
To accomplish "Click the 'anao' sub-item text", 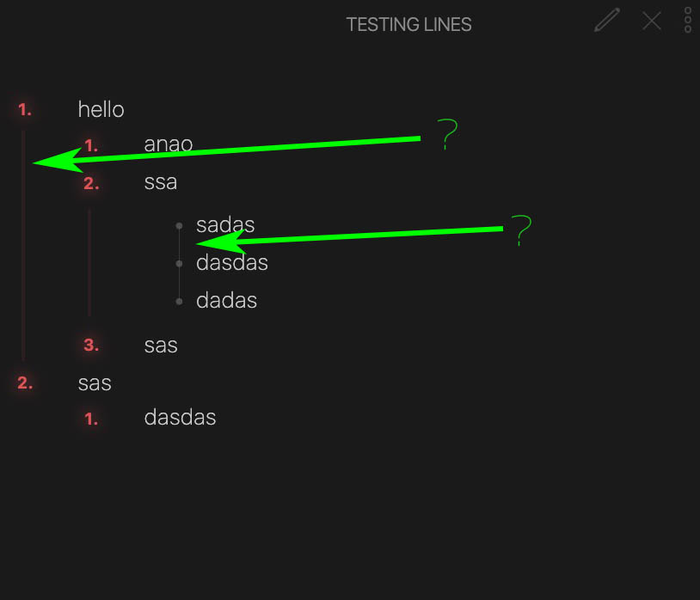I will pyautogui.click(x=169, y=144).
